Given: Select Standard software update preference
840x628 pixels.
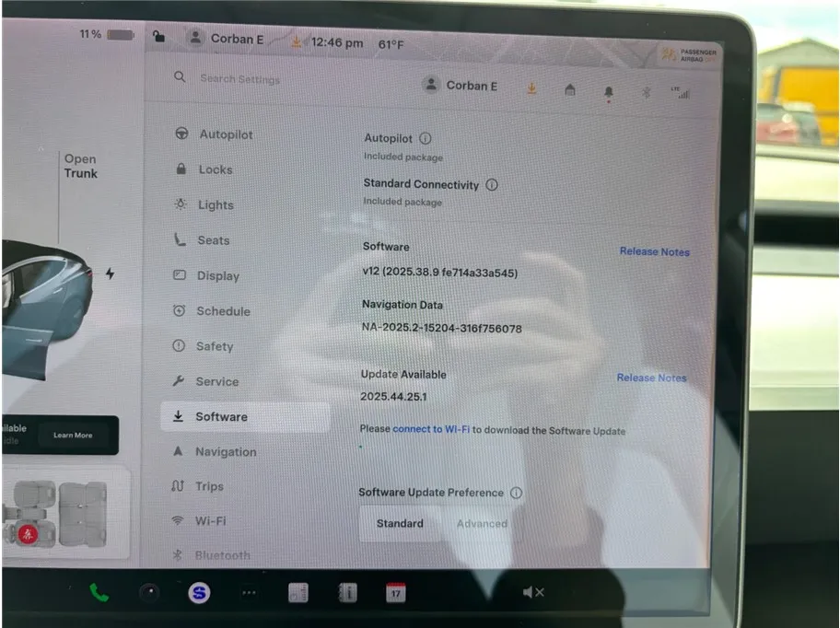Looking at the screenshot, I should [x=400, y=523].
